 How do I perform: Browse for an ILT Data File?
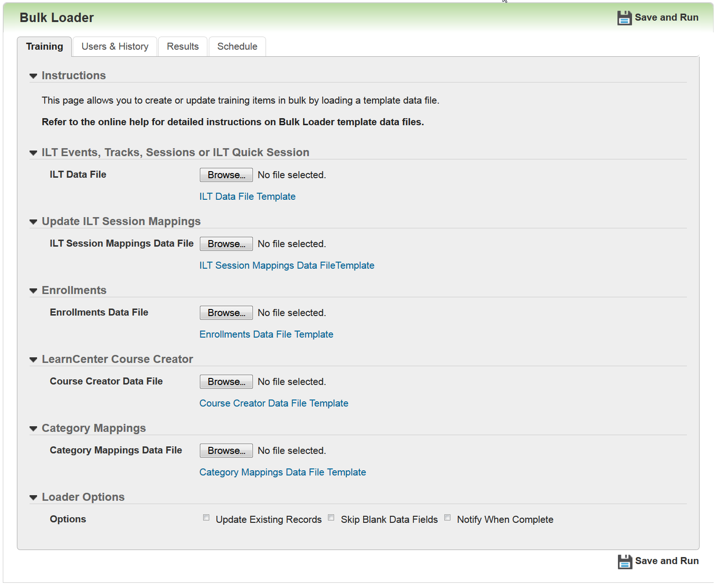point(226,175)
